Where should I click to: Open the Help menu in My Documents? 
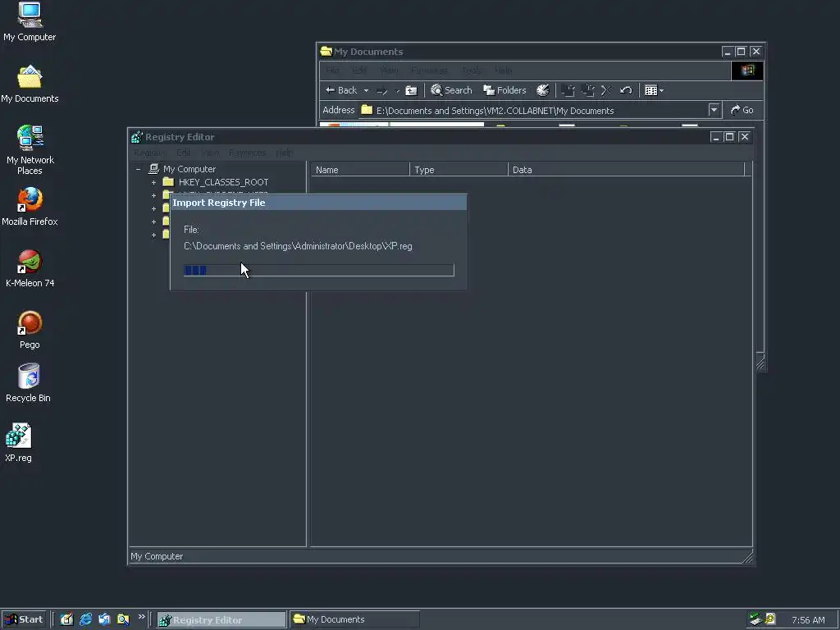(x=503, y=71)
